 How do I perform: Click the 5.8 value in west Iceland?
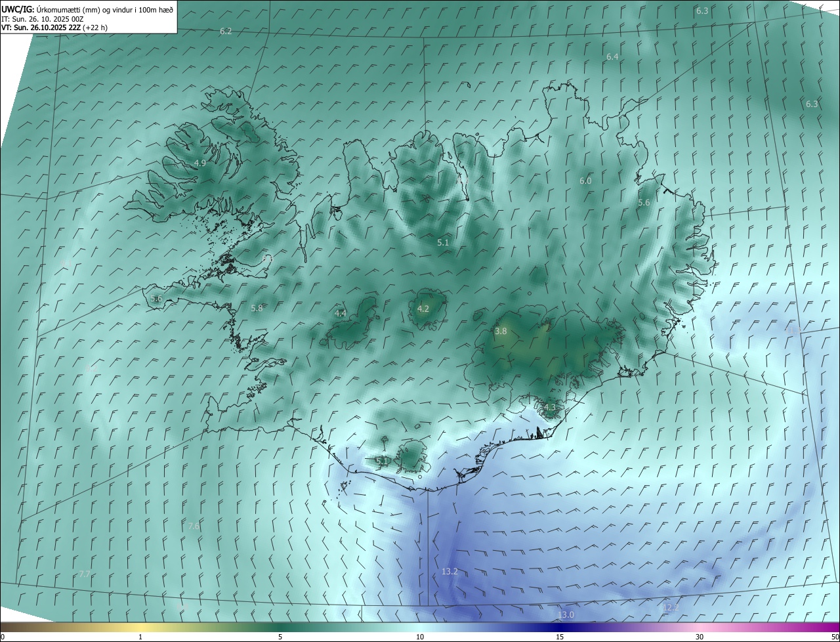pos(257,308)
